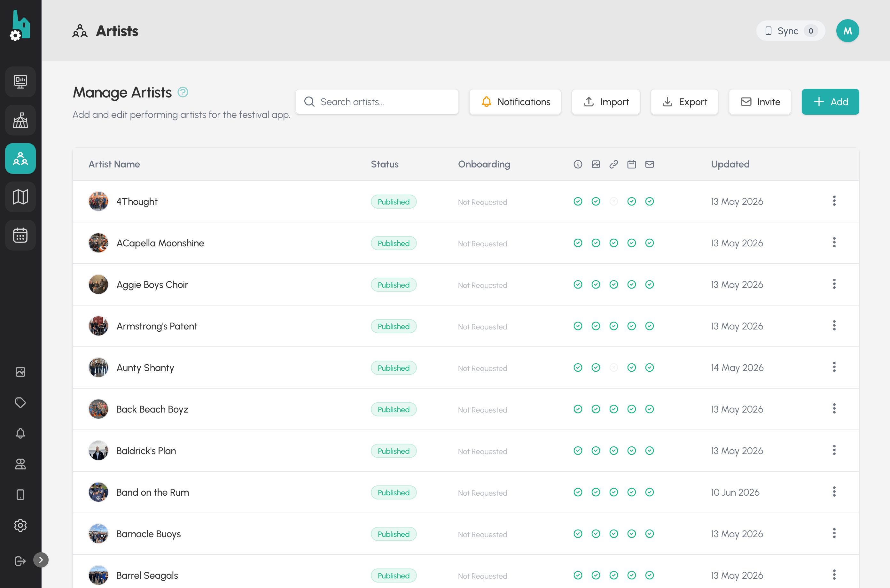Open the map sidebar icon
The height and width of the screenshot is (588, 890).
tap(20, 197)
